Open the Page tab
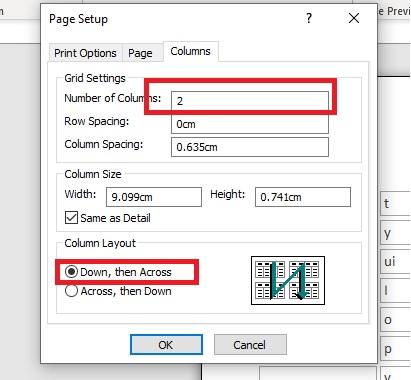 click(140, 53)
